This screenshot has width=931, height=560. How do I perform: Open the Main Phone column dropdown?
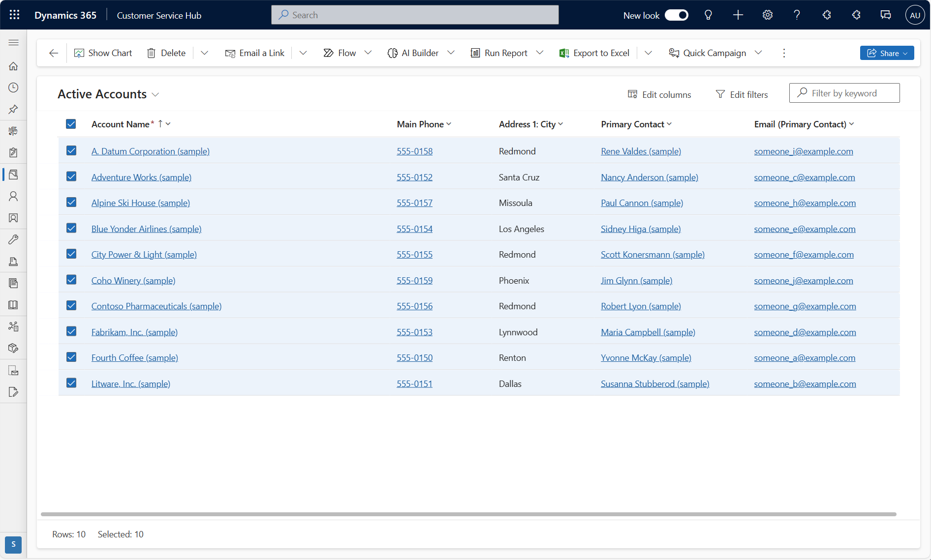point(449,124)
